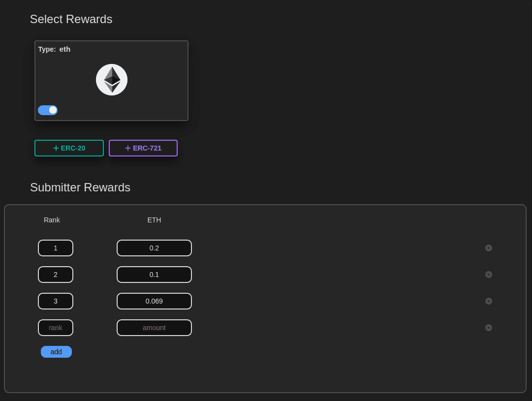Remove the rank 1 reward row
This screenshot has width=532, height=401.
click(x=489, y=248)
